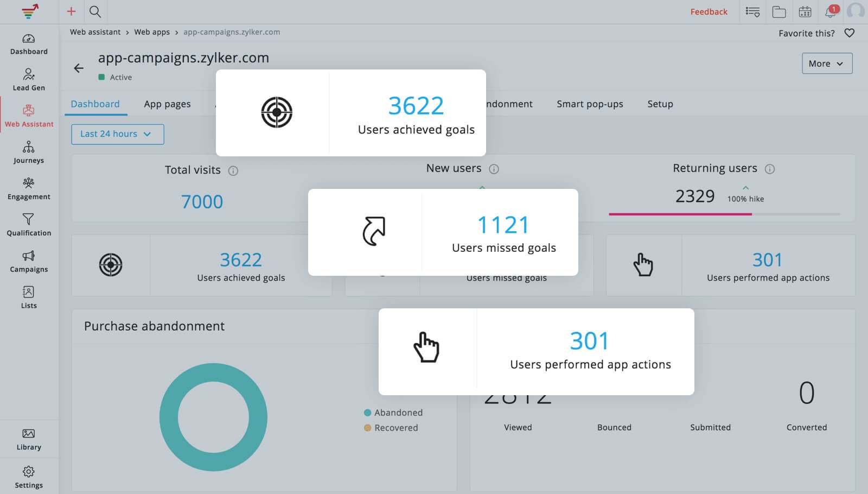Image resolution: width=868 pixels, height=494 pixels.
Task: Click the 100% hike label
Action: pos(745,199)
